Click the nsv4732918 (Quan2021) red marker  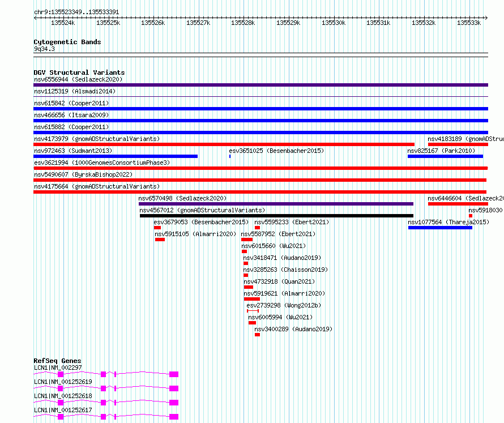tap(249, 287)
